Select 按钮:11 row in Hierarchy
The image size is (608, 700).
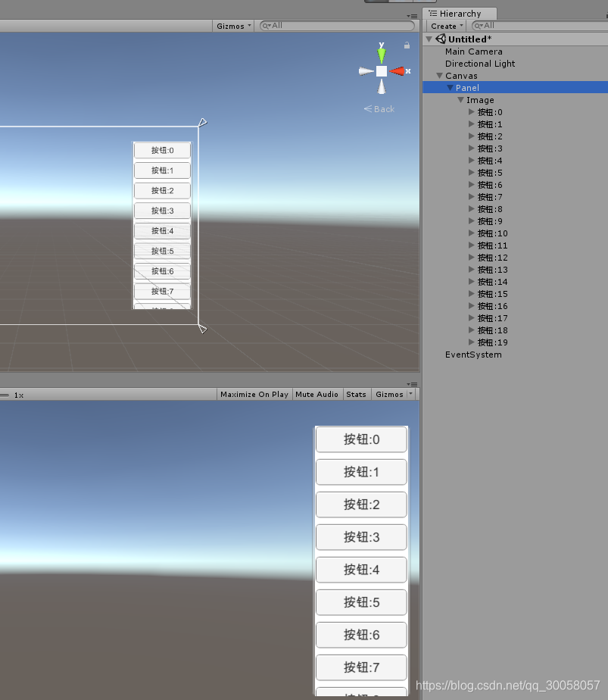click(515, 245)
